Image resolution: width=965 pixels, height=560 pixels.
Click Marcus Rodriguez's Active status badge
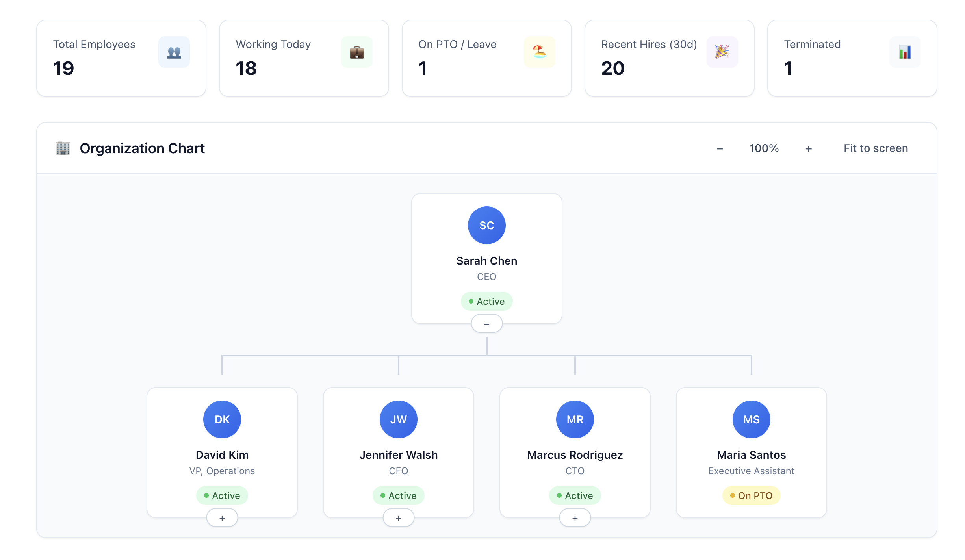[575, 495]
